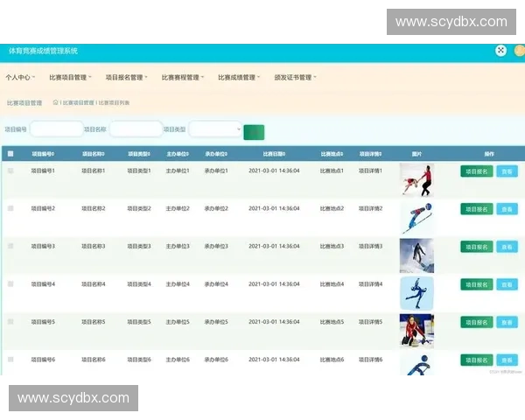Click 项目报名 button for 项目编号5
525x420 pixels.
coord(477,323)
